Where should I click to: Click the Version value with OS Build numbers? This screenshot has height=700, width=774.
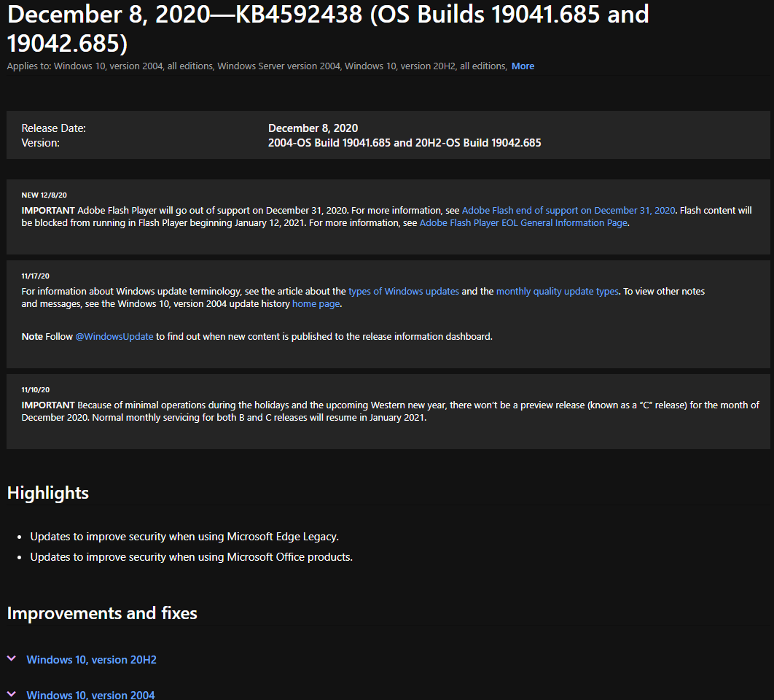coord(404,143)
